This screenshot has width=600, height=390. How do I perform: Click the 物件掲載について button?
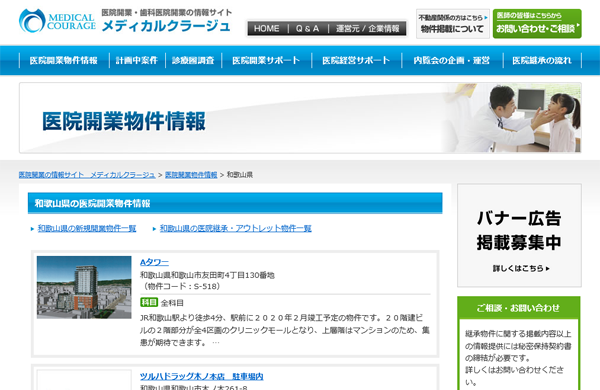pos(453,24)
